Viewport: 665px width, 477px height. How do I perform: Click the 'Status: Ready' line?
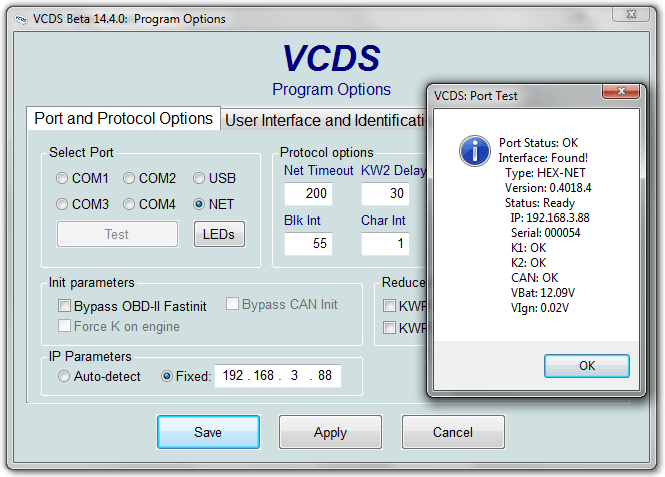click(x=540, y=203)
